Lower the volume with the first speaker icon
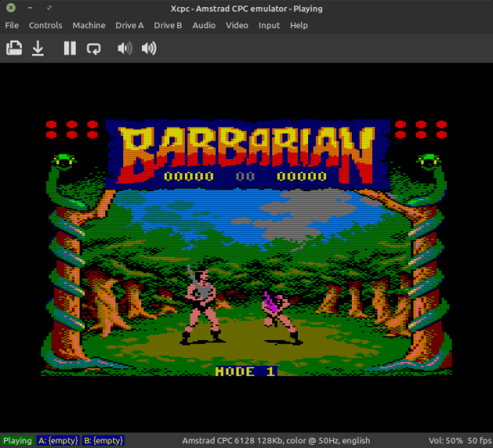Screen dimensions: 493x448 point(125,48)
